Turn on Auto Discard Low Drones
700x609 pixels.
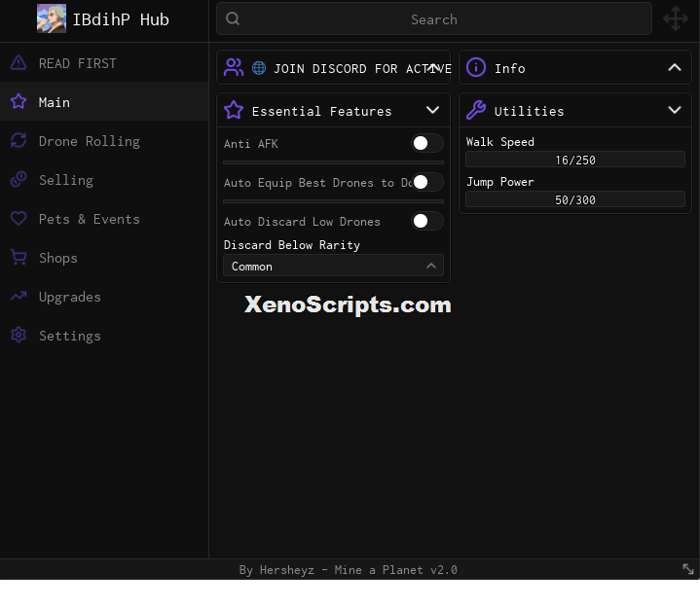click(x=427, y=221)
